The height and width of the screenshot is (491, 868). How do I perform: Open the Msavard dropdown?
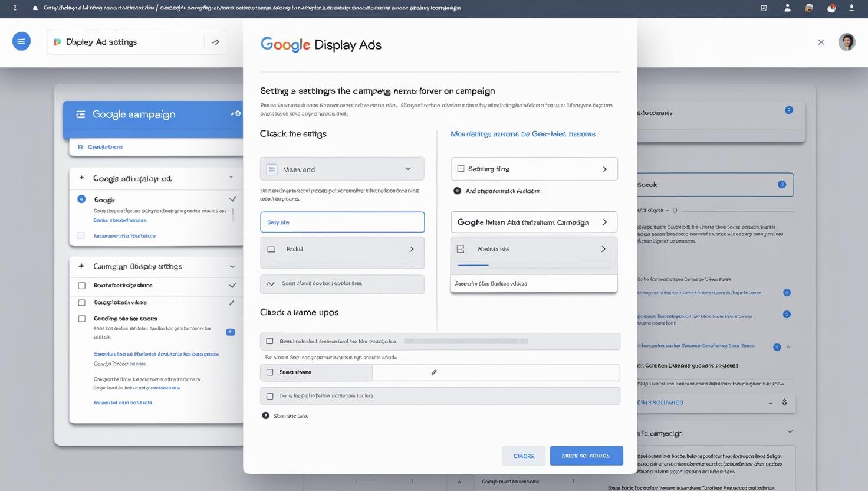[x=342, y=169]
